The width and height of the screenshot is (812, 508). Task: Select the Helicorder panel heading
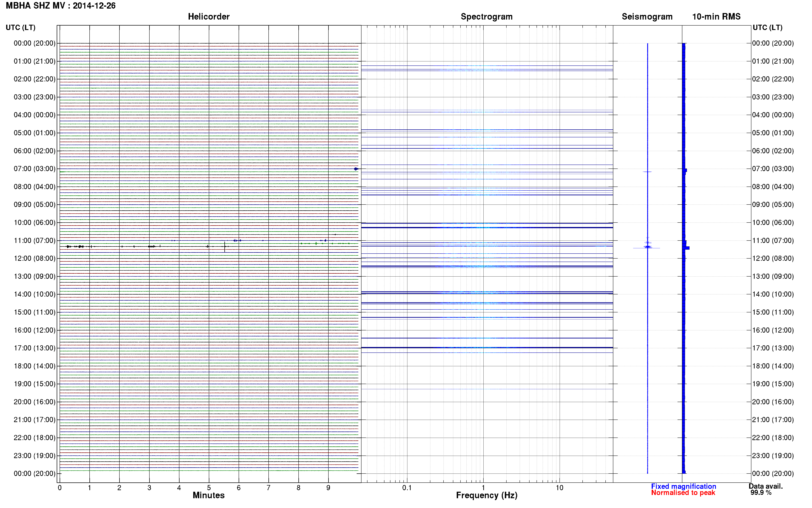coord(208,17)
